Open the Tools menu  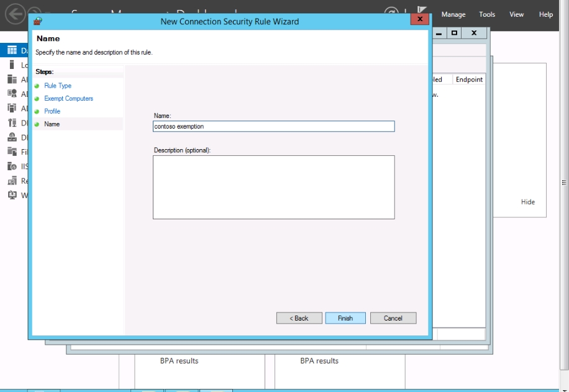[x=487, y=14]
